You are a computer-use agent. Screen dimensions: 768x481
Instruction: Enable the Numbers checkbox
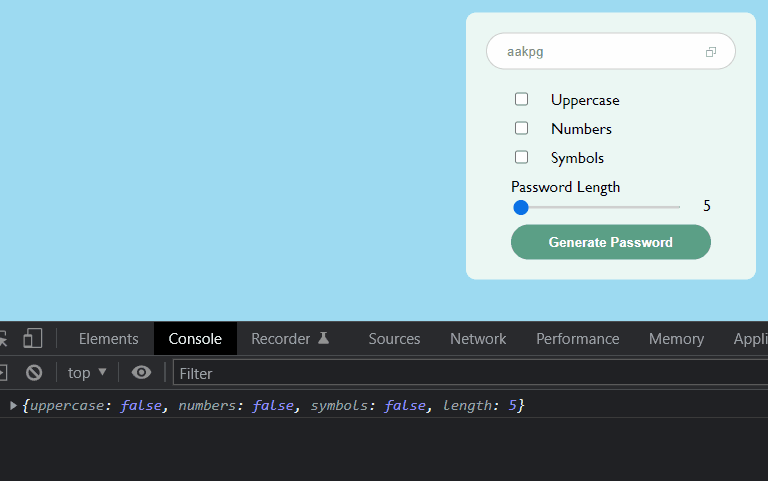tap(521, 128)
